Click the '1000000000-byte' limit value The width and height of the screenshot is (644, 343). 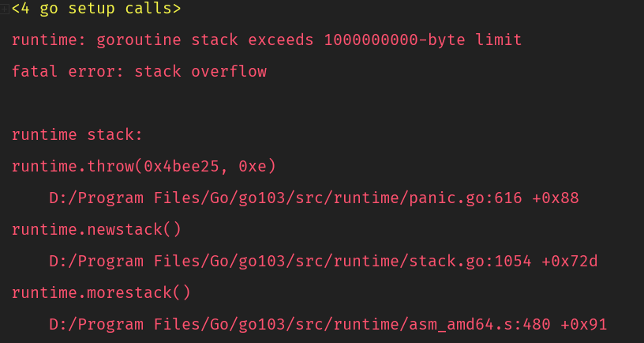tap(395, 40)
